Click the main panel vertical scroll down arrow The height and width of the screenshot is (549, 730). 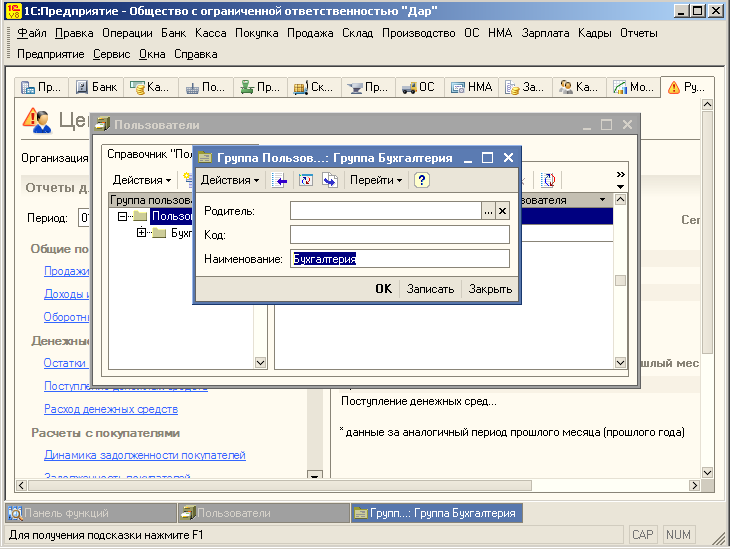pyautogui.click(x=707, y=472)
